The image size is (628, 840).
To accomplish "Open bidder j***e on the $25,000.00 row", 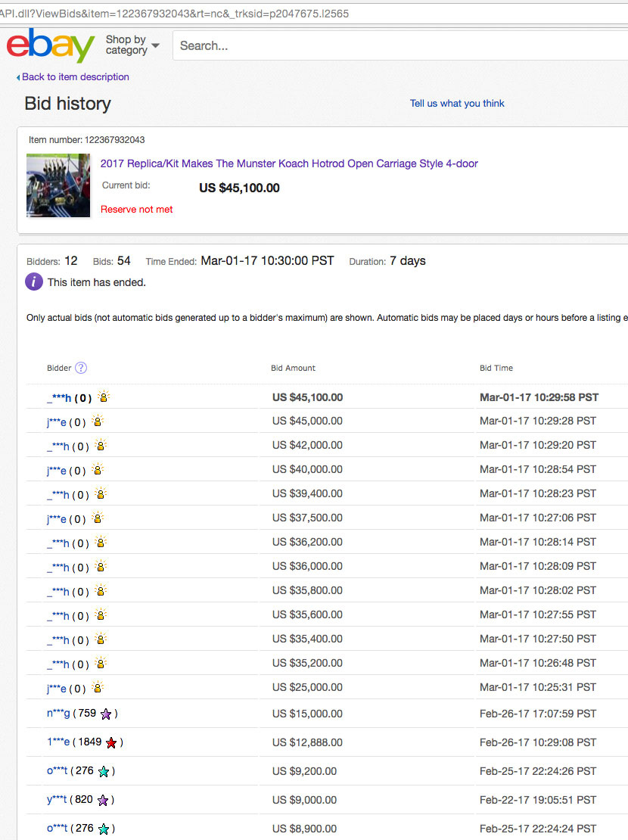I will 56,689.
